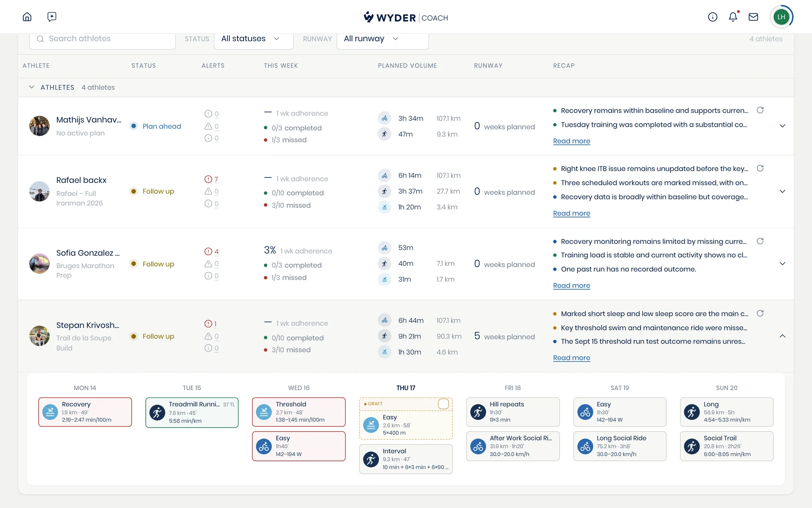Click Read more under Sofia's recap

tap(571, 286)
